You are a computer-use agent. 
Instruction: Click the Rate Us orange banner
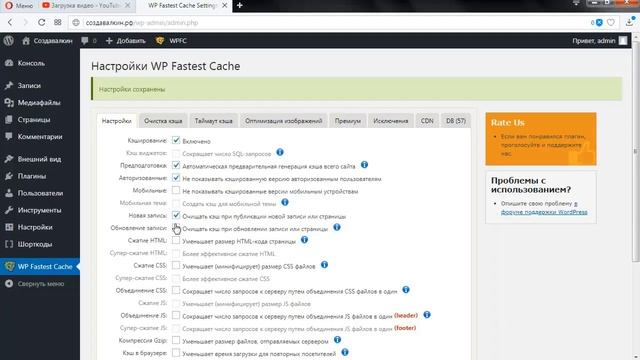(x=541, y=139)
